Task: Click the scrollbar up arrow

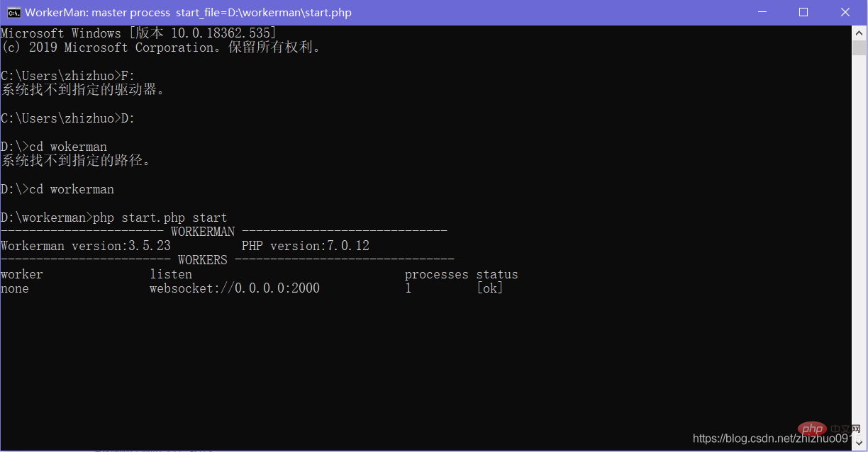Action: point(859,33)
